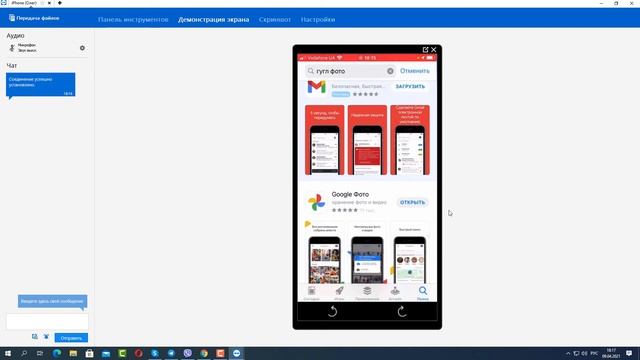
Task: Click the left chat tool icon beside Отправить
Action: [x=35, y=337]
